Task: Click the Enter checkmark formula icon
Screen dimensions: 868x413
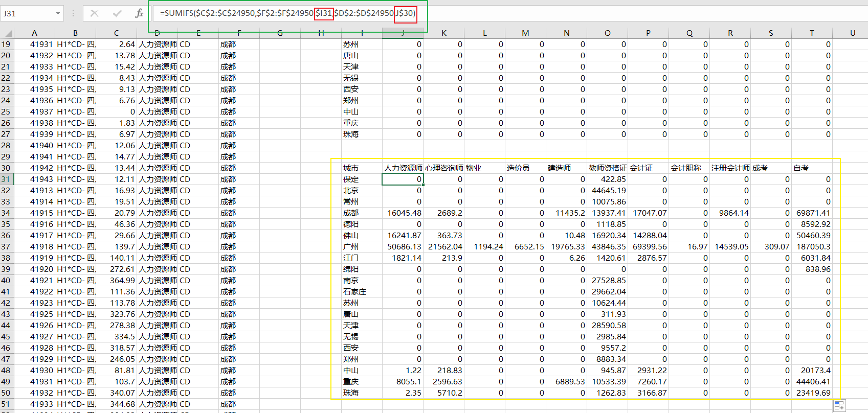Action: tap(117, 13)
